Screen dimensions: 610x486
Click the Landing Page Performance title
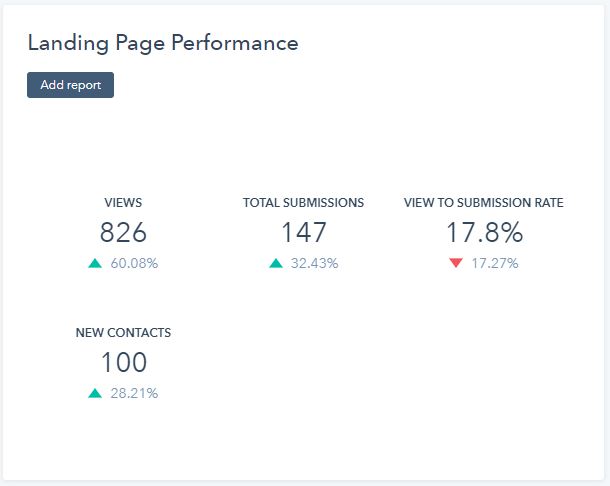click(x=162, y=43)
